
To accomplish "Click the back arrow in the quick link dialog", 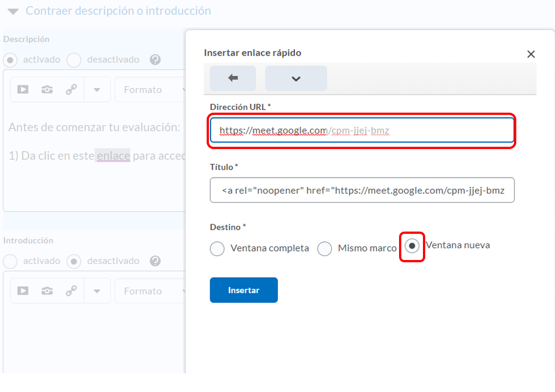I will coord(233,79).
